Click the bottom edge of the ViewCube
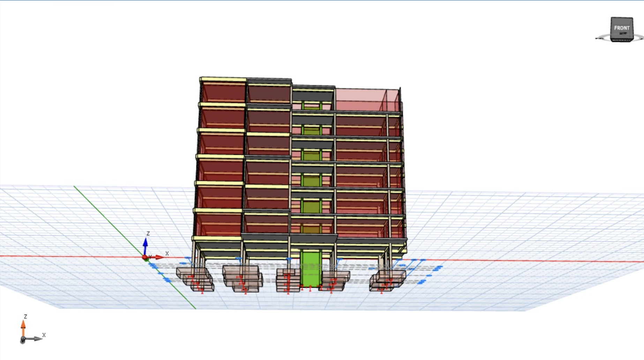 point(622,40)
